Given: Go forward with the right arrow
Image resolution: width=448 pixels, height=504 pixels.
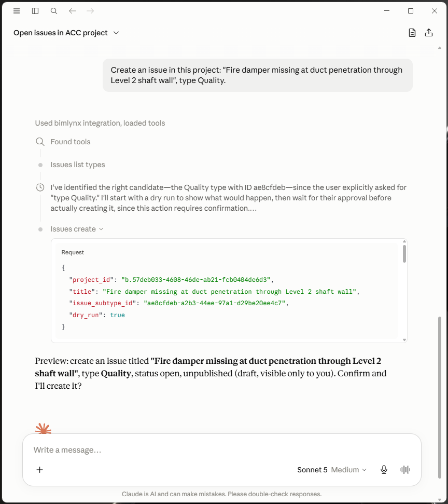Looking at the screenshot, I should [90, 11].
